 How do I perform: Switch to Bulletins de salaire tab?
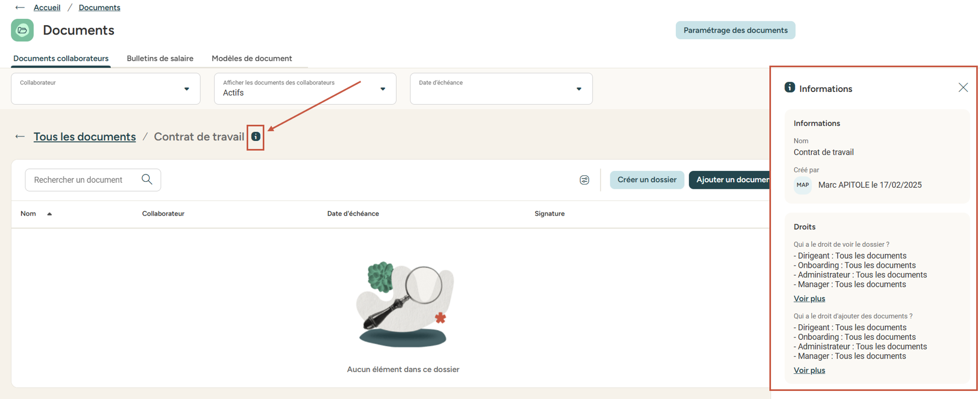[160, 58]
